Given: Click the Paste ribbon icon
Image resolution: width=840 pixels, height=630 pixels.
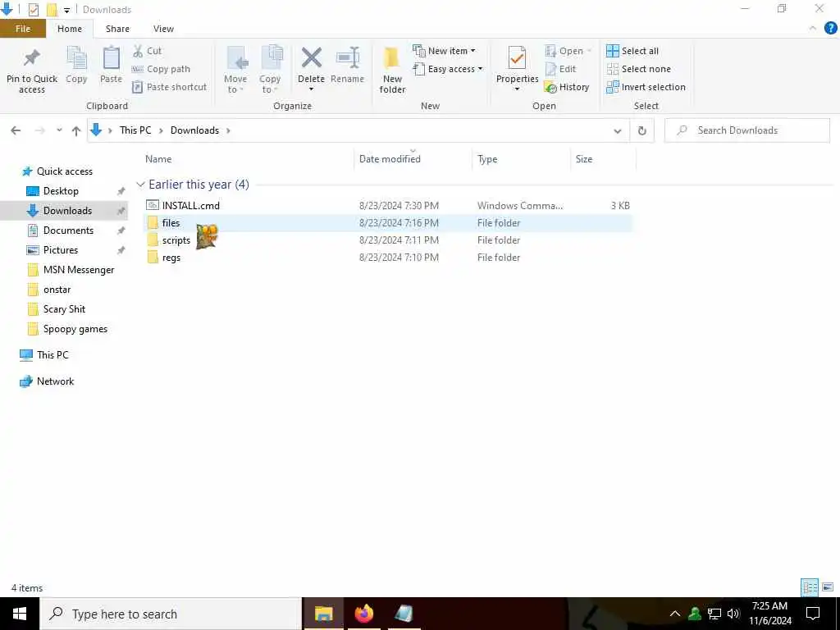Looking at the screenshot, I should click(111, 58).
